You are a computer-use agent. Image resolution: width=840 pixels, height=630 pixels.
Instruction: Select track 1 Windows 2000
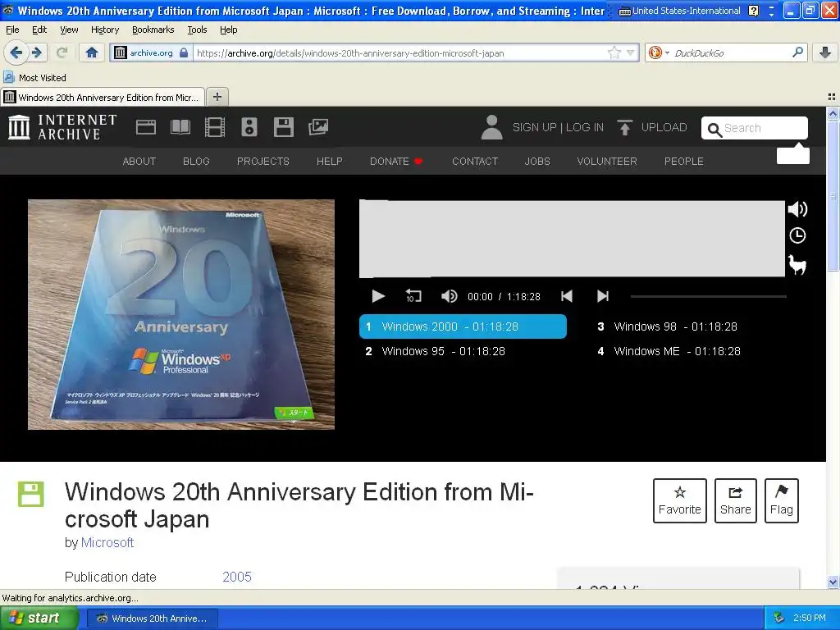[x=463, y=326]
